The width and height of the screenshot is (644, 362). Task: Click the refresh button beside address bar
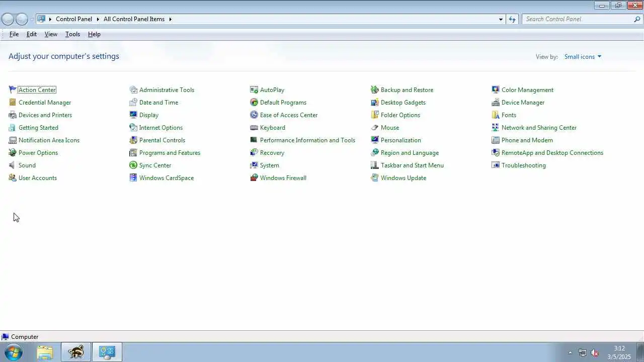(x=512, y=19)
